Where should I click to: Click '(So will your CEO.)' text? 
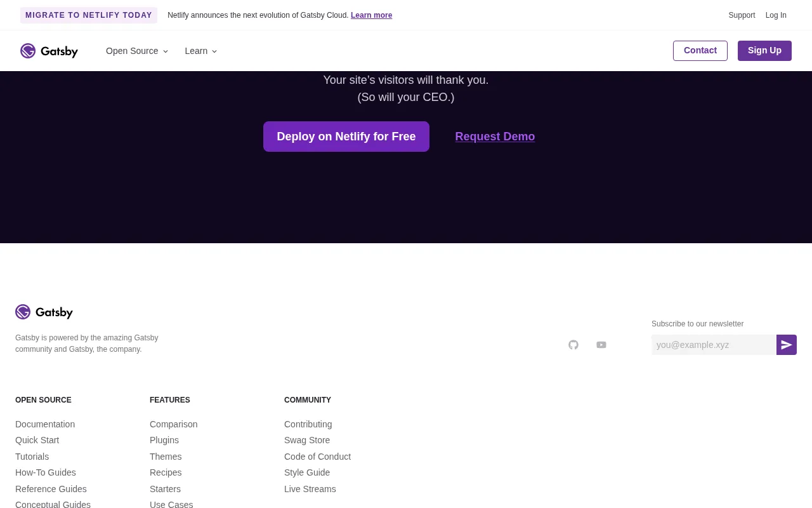406,97
